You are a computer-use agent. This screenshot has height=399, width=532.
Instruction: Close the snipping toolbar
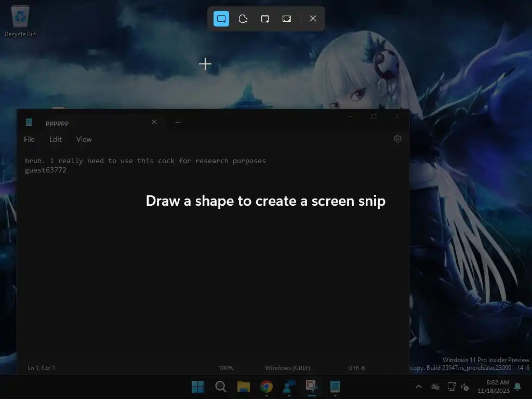[313, 19]
